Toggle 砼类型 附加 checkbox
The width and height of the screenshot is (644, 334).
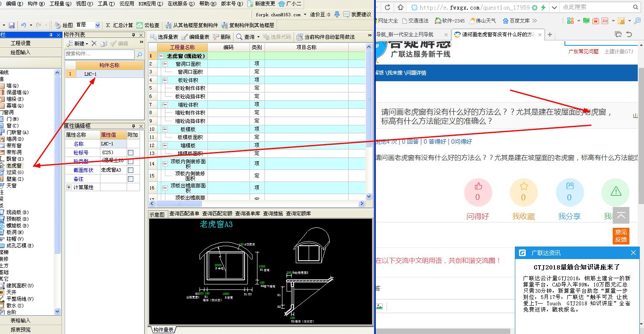131,161
